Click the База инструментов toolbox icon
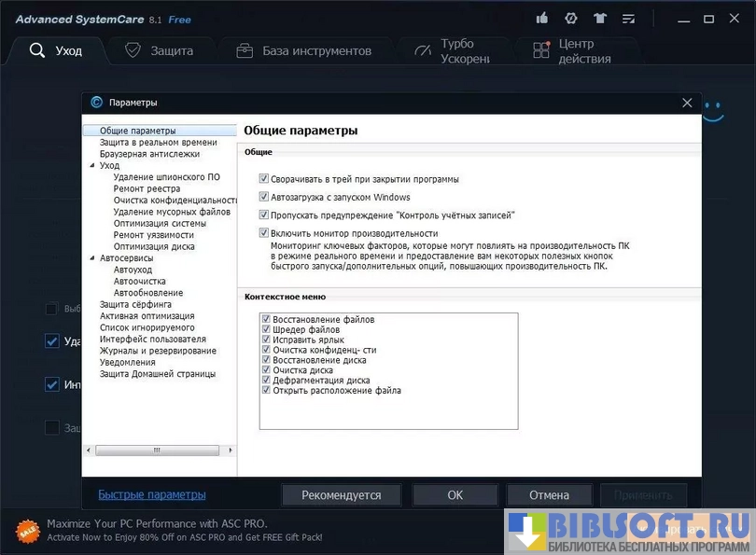This screenshot has width=756, height=555. click(x=245, y=50)
